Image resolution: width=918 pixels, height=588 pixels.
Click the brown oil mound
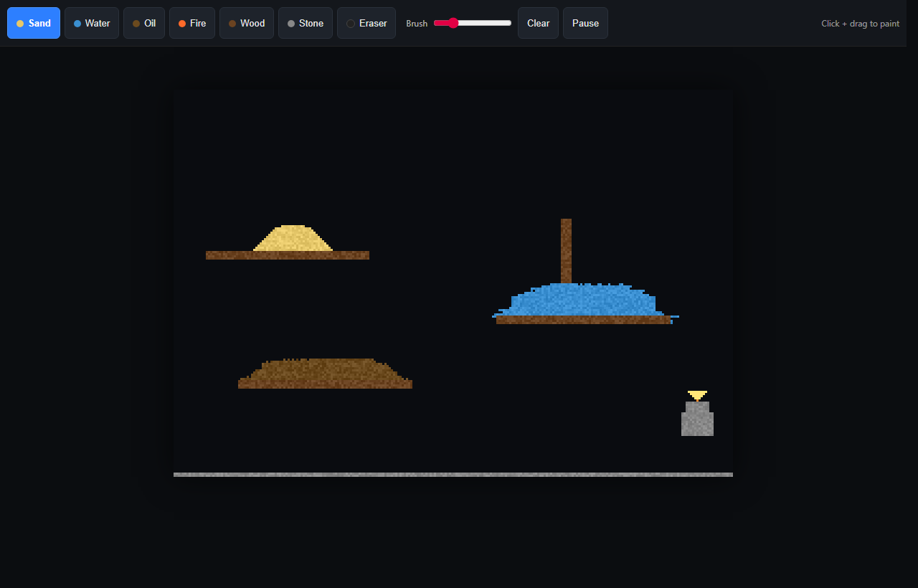tap(324, 371)
